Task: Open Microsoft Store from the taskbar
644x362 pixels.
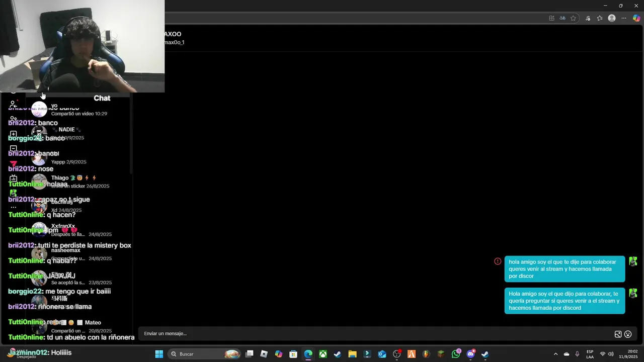Action: [293, 354]
